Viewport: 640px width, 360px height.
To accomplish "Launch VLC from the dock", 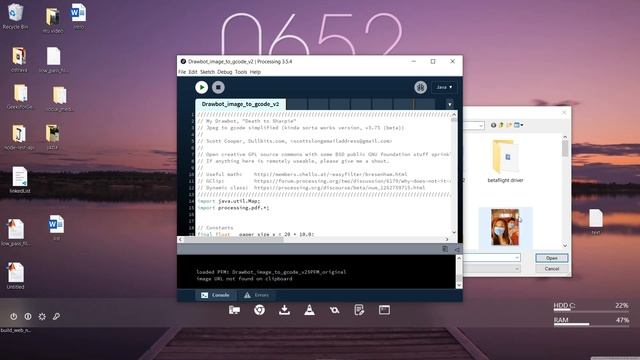I will pyautogui.click(x=309, y=310).
